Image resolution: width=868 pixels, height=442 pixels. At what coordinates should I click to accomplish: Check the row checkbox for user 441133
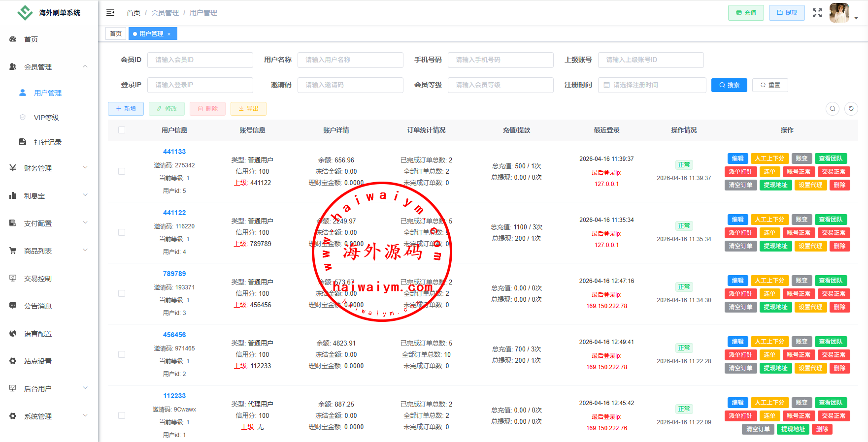click(x=122, y=171)
